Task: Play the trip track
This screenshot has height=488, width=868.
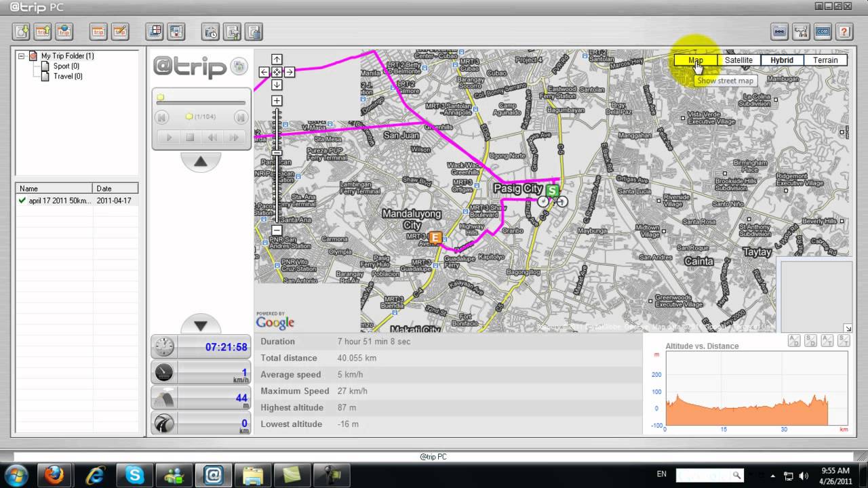Action: (169, 138)
